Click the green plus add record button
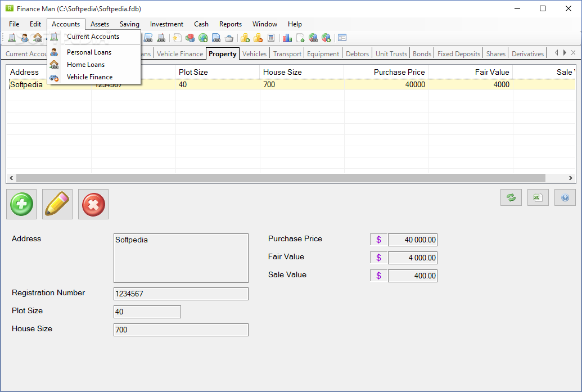Screen dimensions: 582x392 21,204
